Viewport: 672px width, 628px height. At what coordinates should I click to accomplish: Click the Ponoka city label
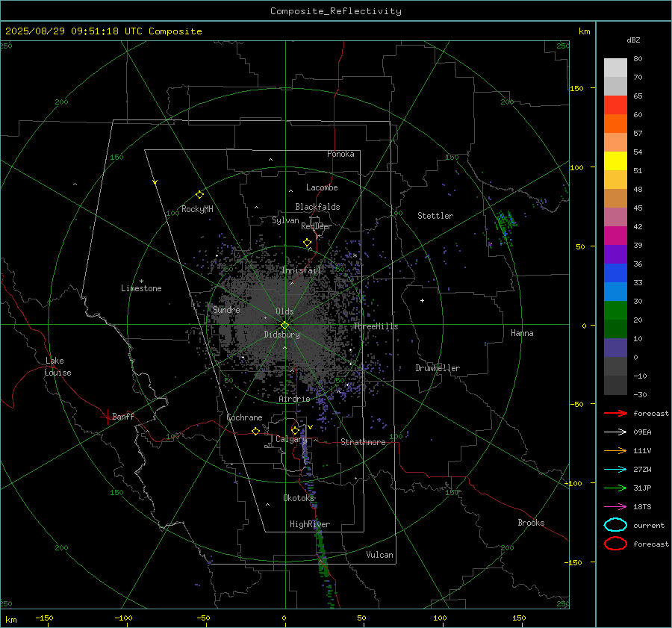[340, 154]
